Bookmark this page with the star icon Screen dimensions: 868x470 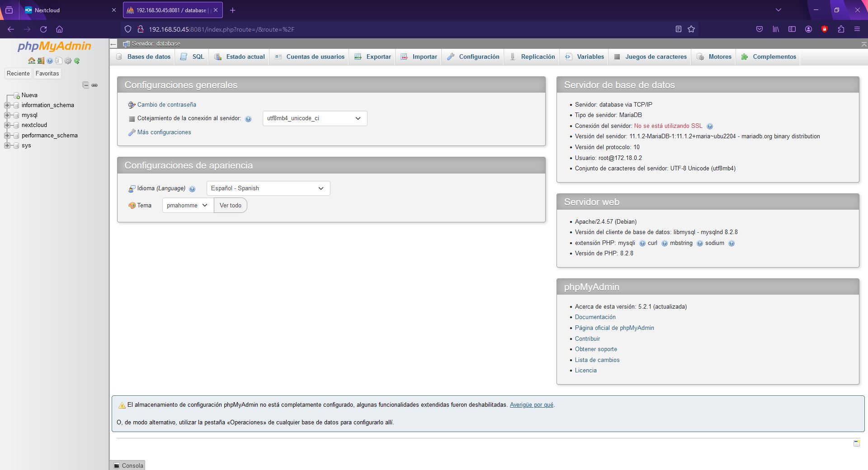pos(691,29)
